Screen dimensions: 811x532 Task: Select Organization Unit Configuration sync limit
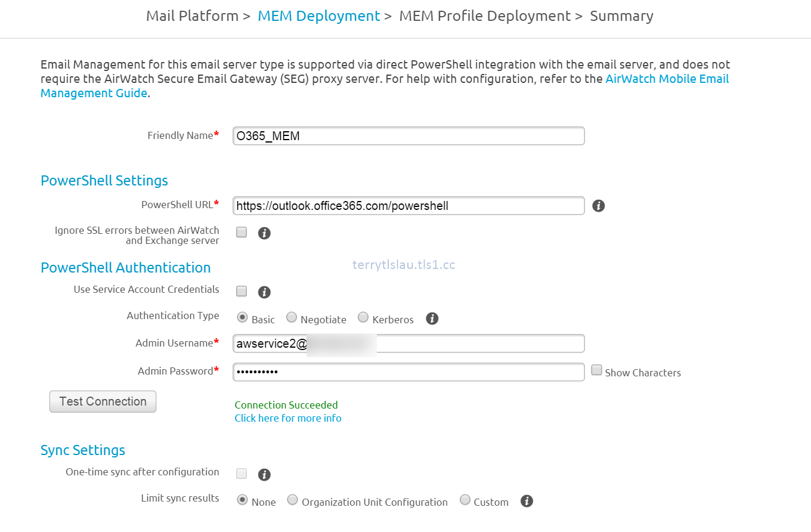(x=293, y=500)
